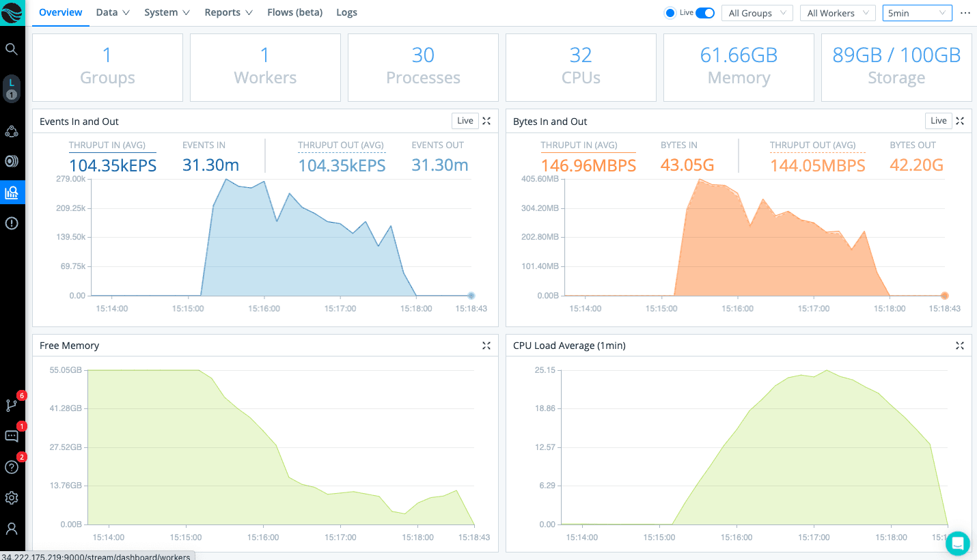Expand the Events In and Out chart fullscreen
977x560 pixels.
click(x=486, y=120)
